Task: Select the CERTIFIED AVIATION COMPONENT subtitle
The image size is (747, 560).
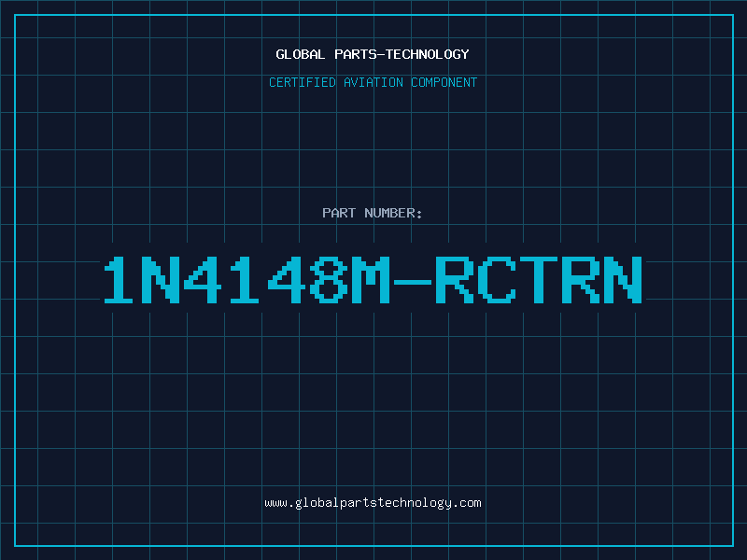Action: (x=373, y=82)
